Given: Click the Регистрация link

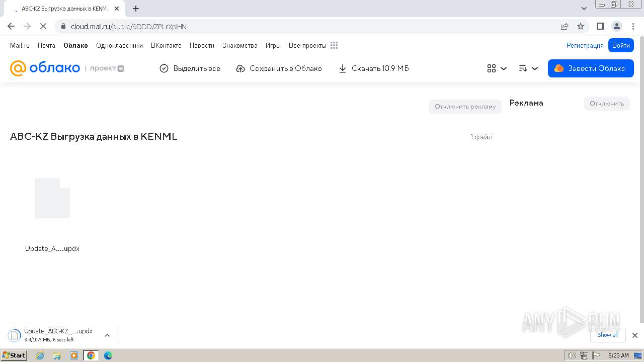Looking at the screenshot, I should point(585,45).
